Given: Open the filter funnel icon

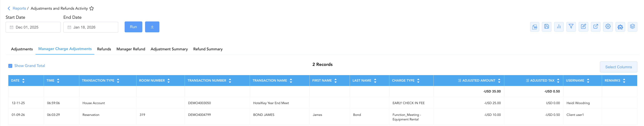Looking at the screenshot, I should click(x=571, y=27).
